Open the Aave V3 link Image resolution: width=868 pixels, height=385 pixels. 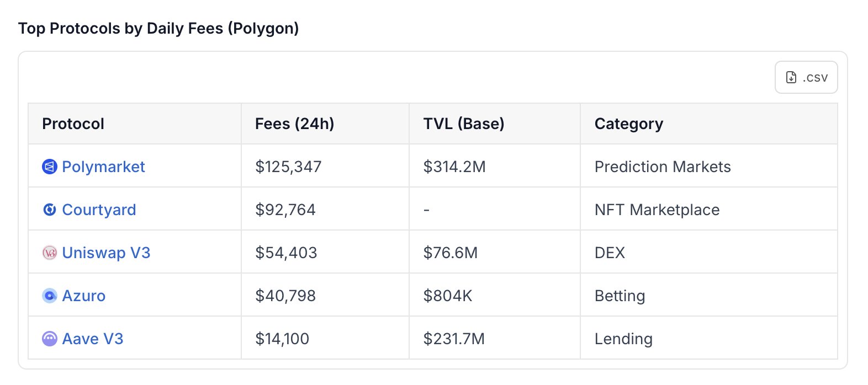(92, 339)
